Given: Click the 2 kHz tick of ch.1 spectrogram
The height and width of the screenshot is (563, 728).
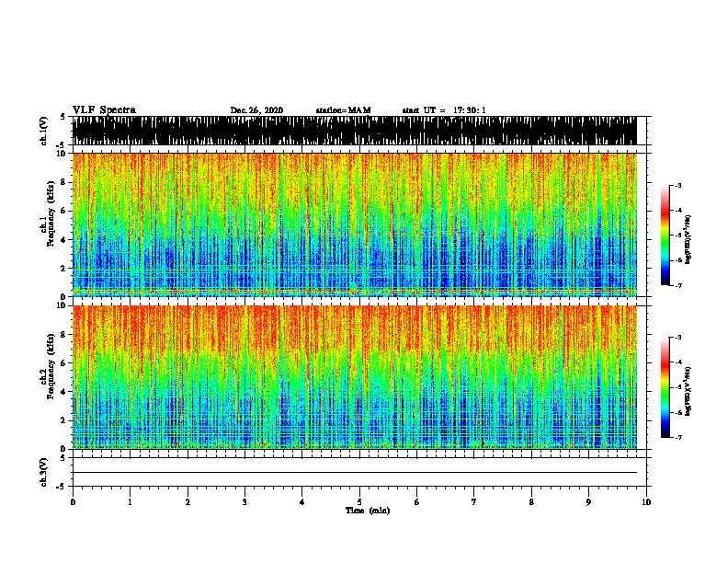Looking at the screenshot, I should [63, 269].
